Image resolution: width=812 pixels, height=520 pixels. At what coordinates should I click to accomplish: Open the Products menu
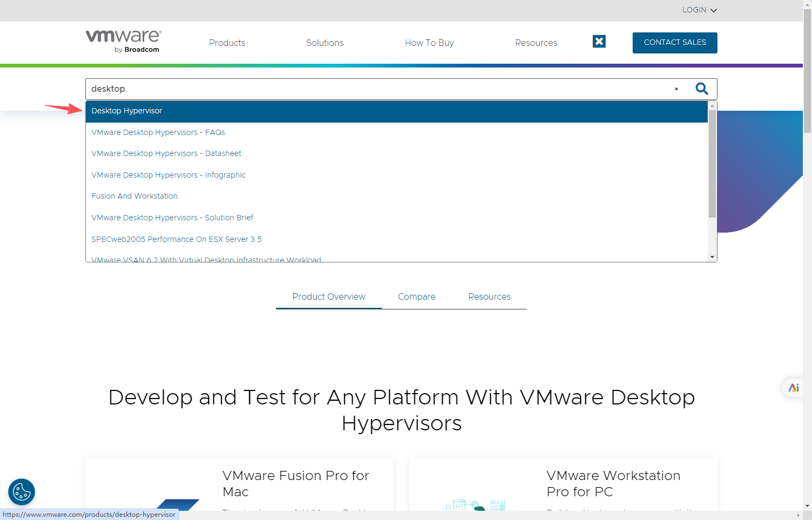[227, 43]
